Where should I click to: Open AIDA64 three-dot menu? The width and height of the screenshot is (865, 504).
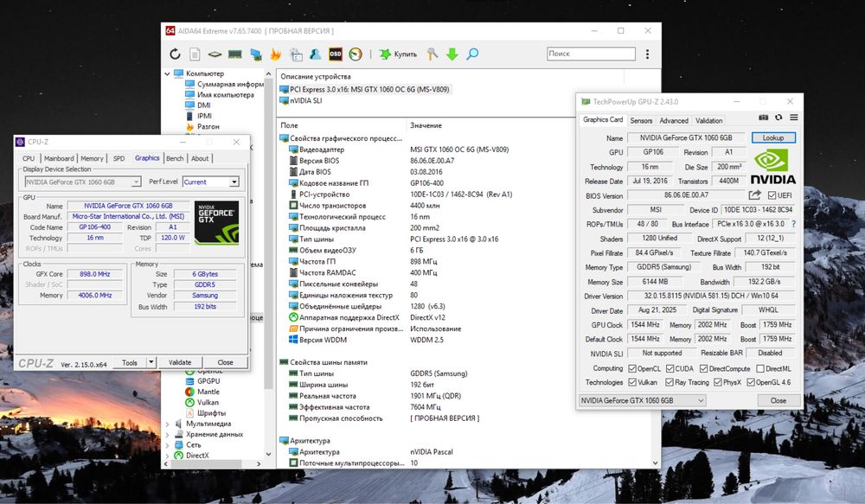point(647,54)
